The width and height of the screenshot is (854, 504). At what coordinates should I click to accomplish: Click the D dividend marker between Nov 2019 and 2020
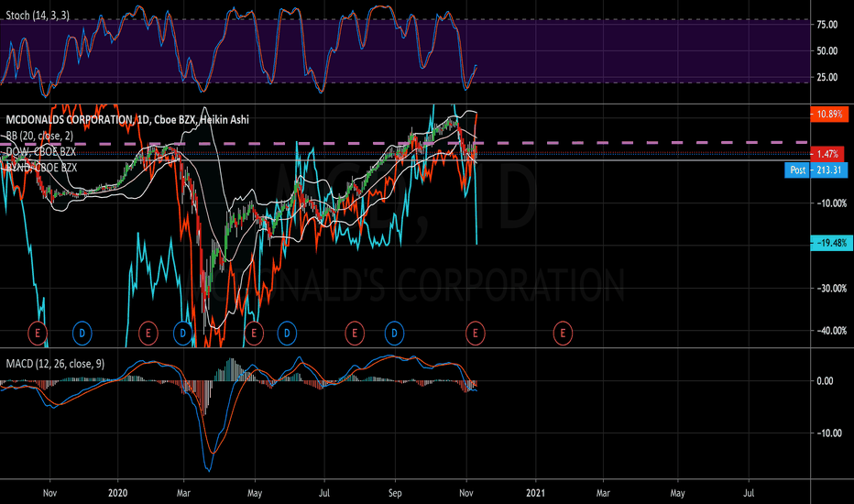click(82, 333)
